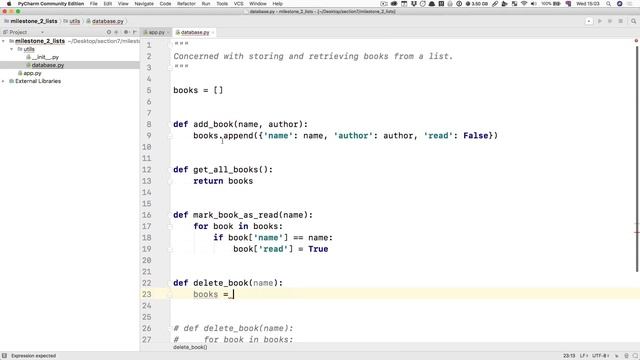Screen dimensions: 640x360
Task: Toggle tool window buttons at bottom-left corner
Action: click(4, 356)
